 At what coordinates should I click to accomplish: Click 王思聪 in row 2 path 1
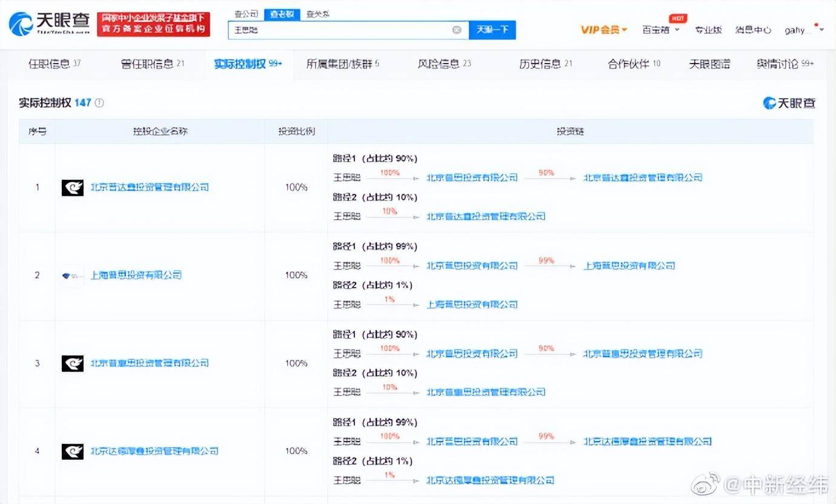pyautogui.click(x=347, y=266)
